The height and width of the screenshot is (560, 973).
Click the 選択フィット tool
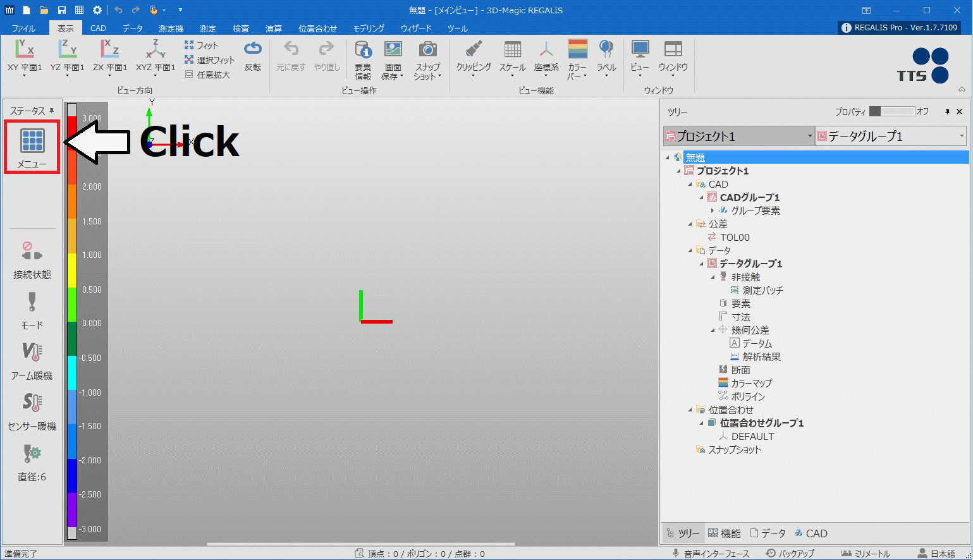[209, 60]
